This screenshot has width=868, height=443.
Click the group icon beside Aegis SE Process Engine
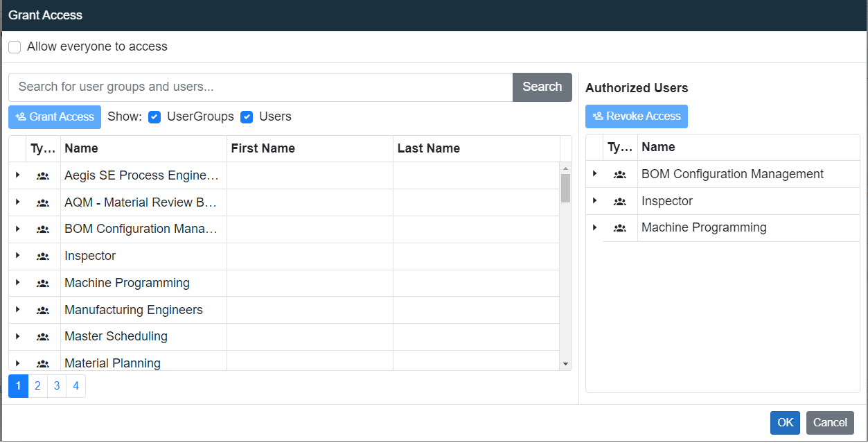[42, 175]
